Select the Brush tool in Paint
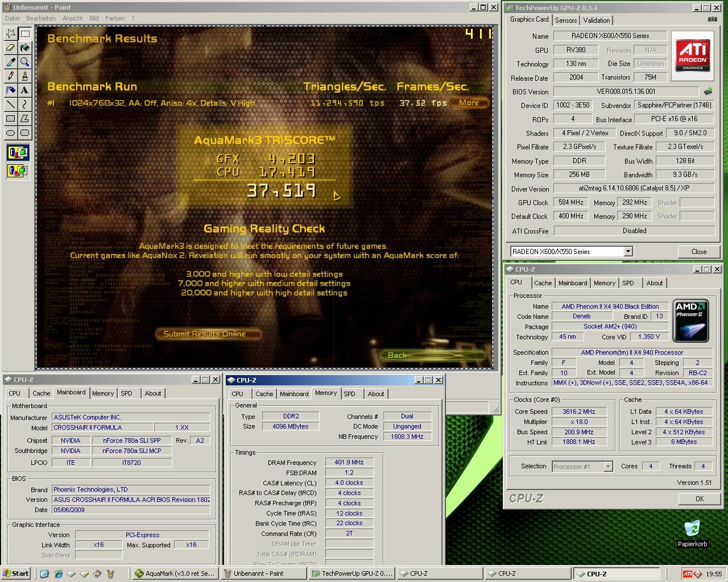The height and width of the screenshot is (582, 728). tap(25, 76)
